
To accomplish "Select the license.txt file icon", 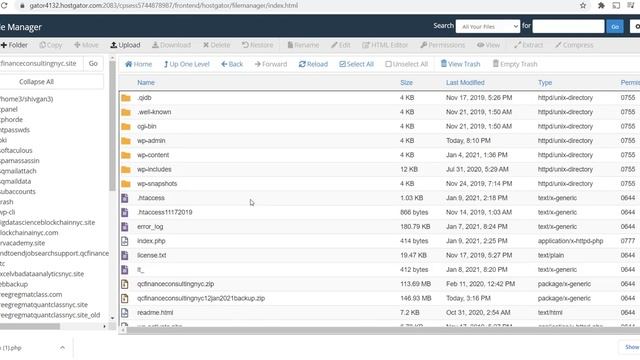I will [x=125, y=255].
